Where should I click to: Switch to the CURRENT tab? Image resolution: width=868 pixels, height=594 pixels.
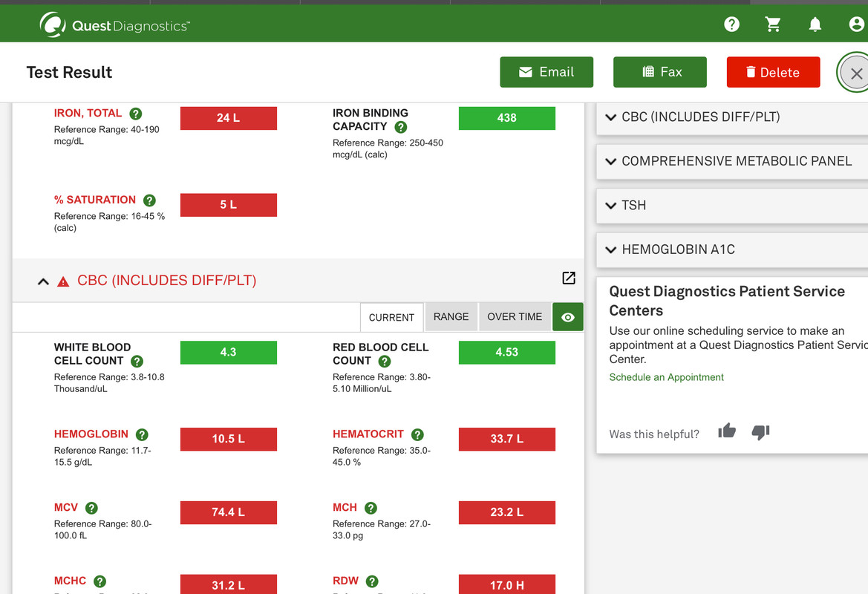tap(391, 317)
